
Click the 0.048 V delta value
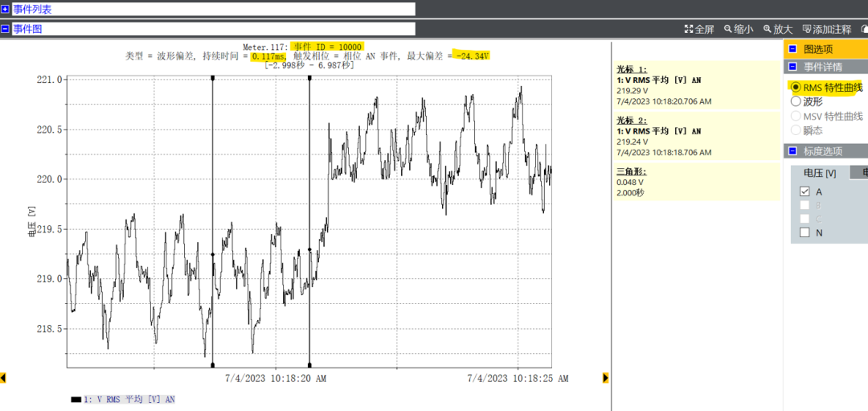630,183
